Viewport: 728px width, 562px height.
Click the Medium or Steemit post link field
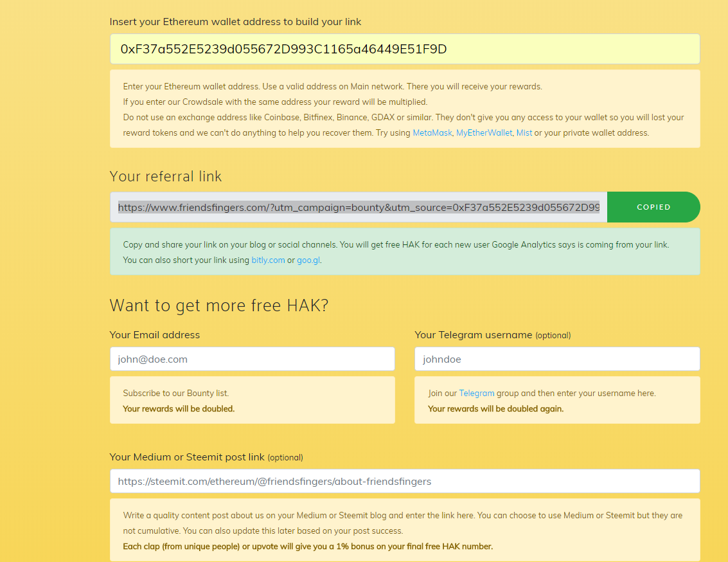(x=405, y=481)
